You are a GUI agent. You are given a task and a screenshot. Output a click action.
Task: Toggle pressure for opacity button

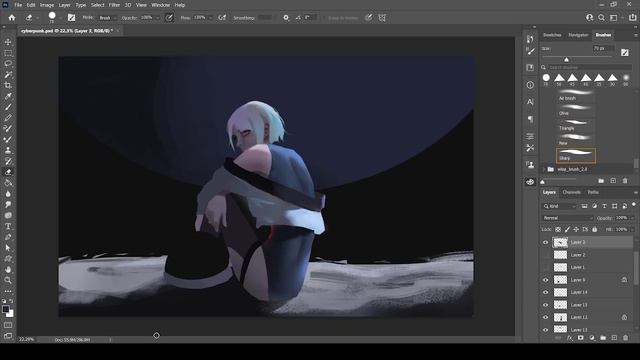tap(169, 18)
